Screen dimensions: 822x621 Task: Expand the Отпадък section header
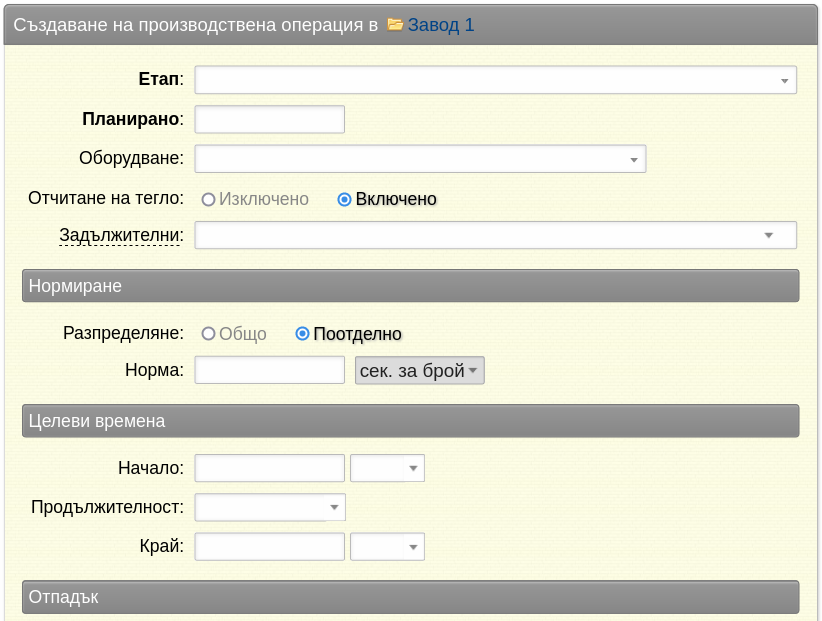410,597
